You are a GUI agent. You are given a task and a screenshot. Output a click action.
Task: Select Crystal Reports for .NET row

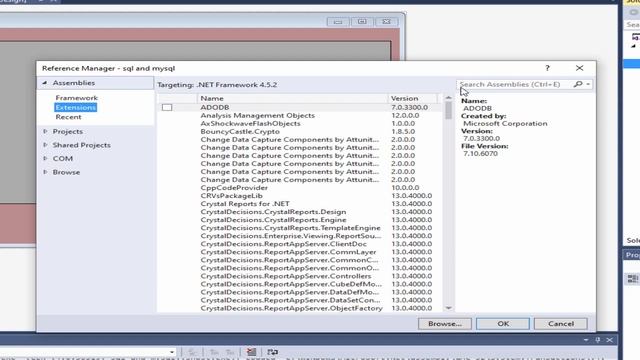pos(300,204)
